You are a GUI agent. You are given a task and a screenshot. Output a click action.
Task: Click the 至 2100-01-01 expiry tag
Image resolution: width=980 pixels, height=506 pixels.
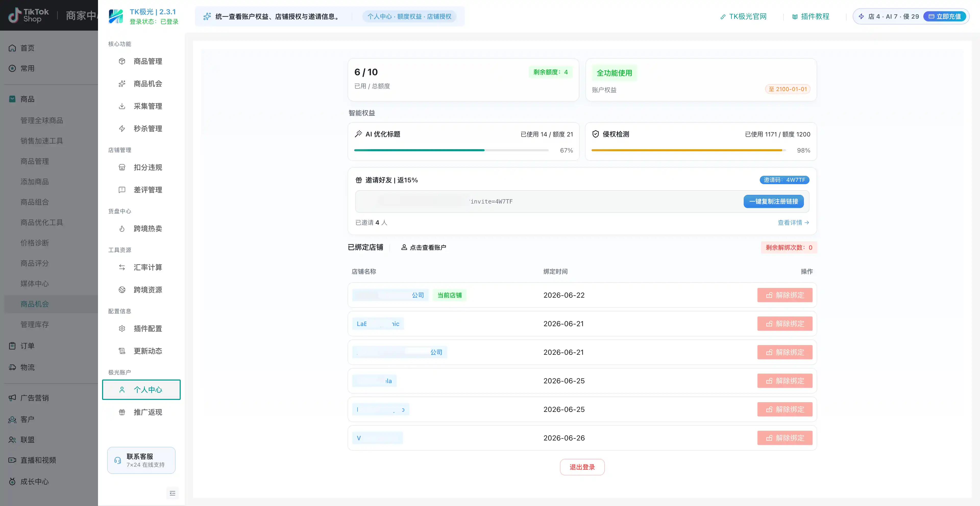pos(788,89)
